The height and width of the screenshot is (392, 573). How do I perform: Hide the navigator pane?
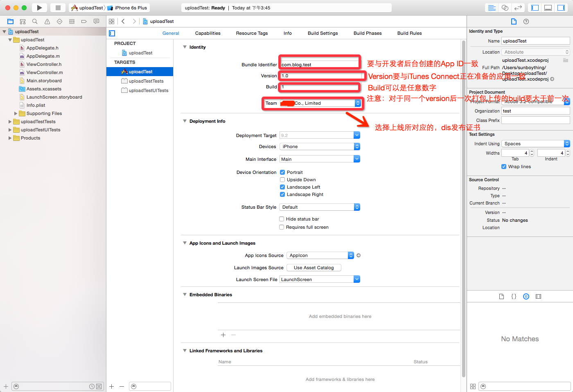535,8
